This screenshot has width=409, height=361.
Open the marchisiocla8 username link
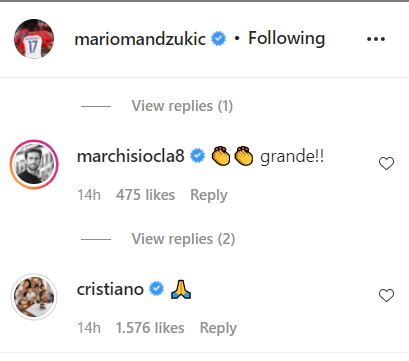(131, 156)
